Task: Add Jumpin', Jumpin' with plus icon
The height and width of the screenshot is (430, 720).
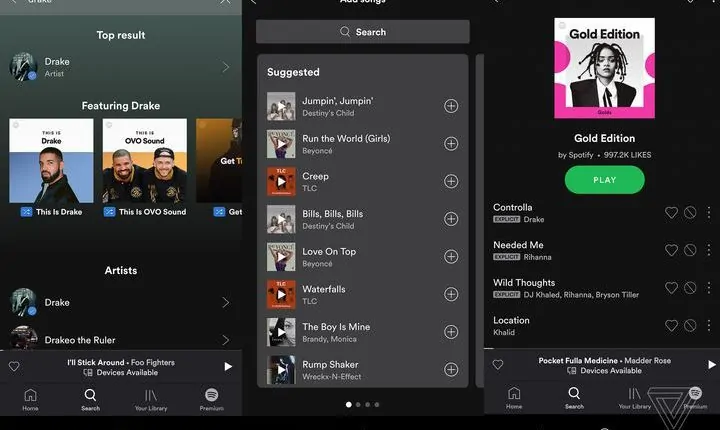Action: pos(450,106)
